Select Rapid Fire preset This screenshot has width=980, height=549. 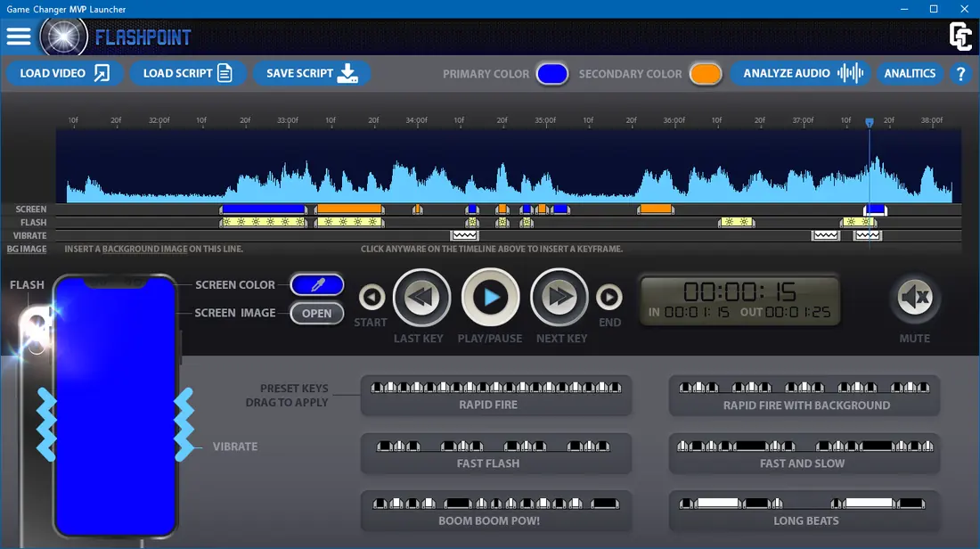pyautogui.click(x=496, y=395)
